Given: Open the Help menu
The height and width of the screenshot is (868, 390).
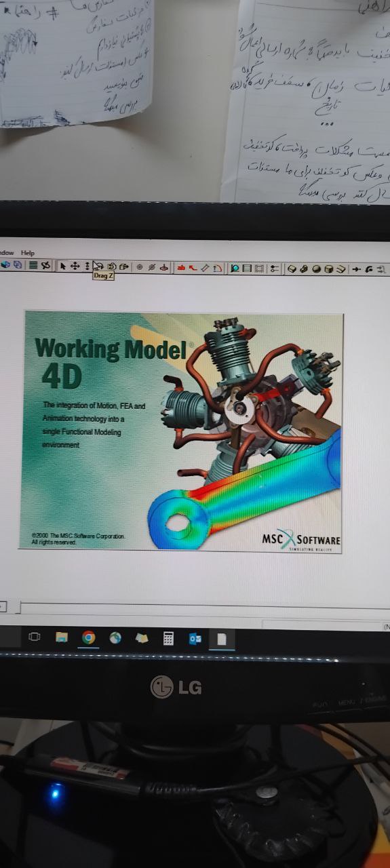Looking at the screenshot, I should (27, 253).
